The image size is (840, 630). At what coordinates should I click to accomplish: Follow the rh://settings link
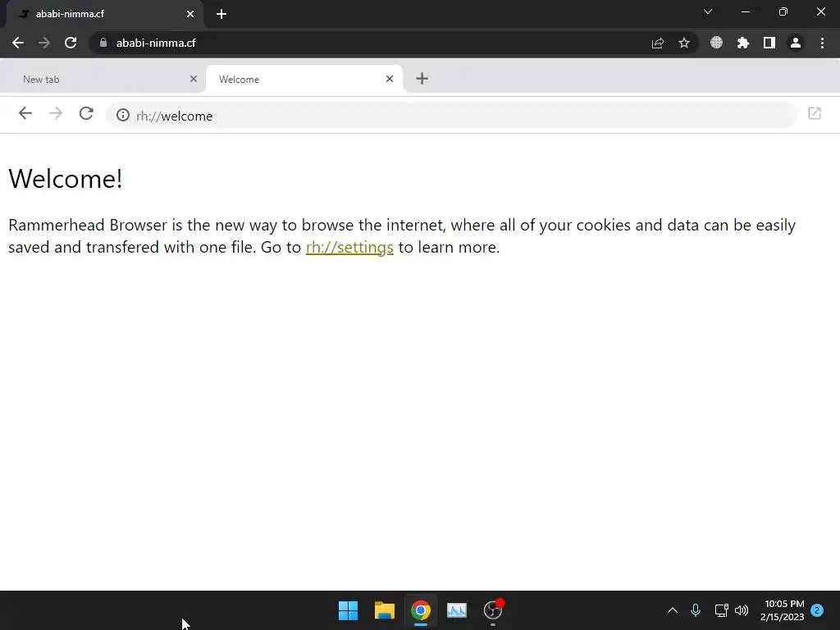point(349,248)
